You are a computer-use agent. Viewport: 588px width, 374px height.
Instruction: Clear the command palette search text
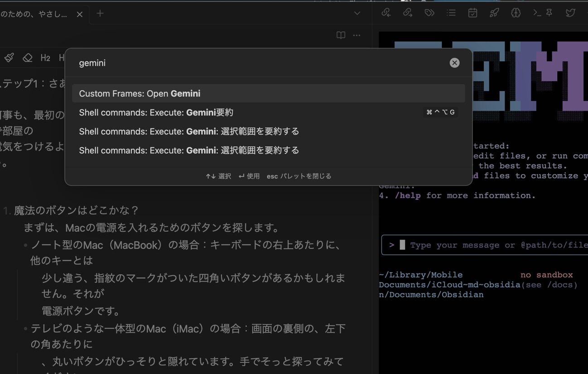click(x=454, y=63)
